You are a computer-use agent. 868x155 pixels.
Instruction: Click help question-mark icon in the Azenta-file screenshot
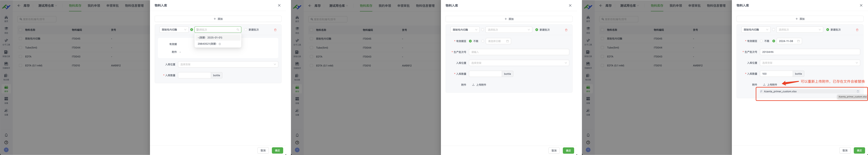pyautogui.click(x=588, y=143)
